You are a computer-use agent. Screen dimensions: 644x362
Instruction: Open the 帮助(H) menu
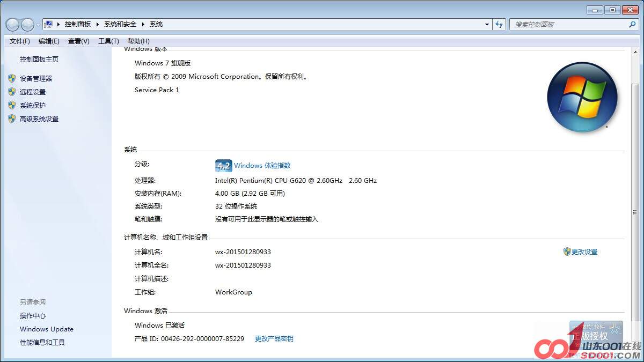click(x=138, y=41)
